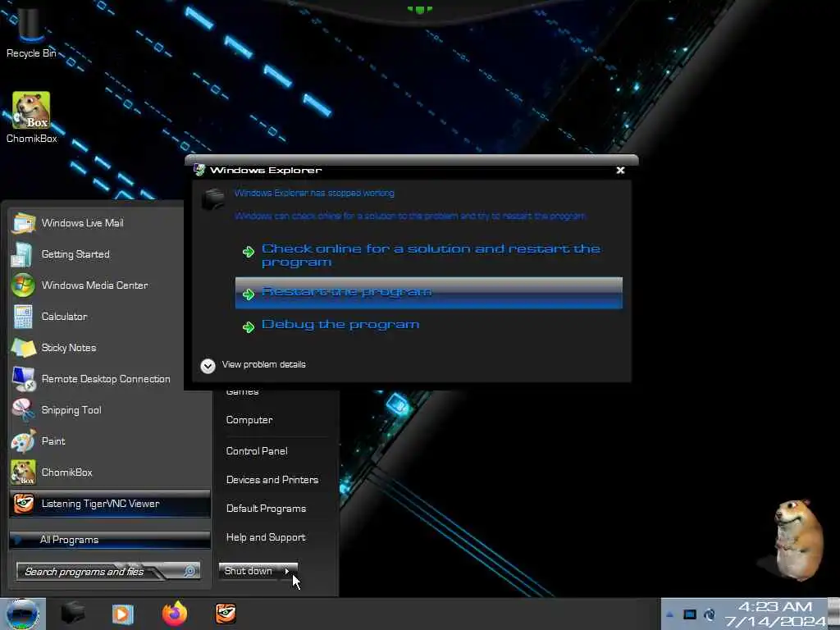840x630 pixels.
Task: Click the Calculator icon
Action: 23,317
